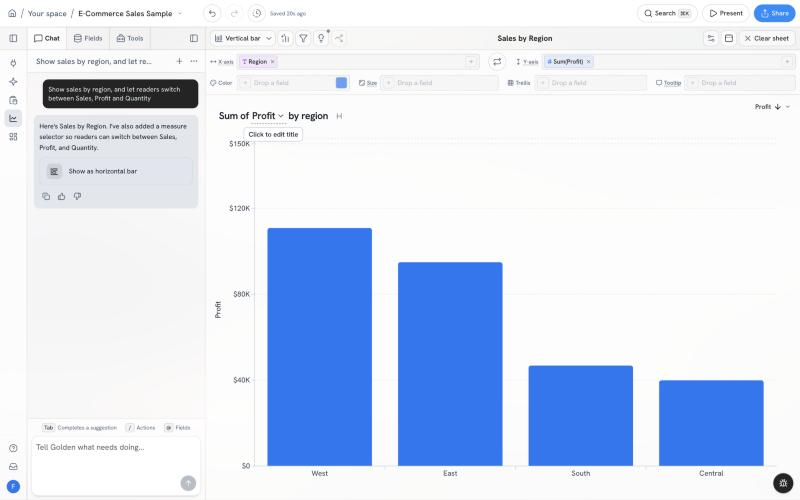
Task: Open the user profile avatar
Action: pos(13,486)
